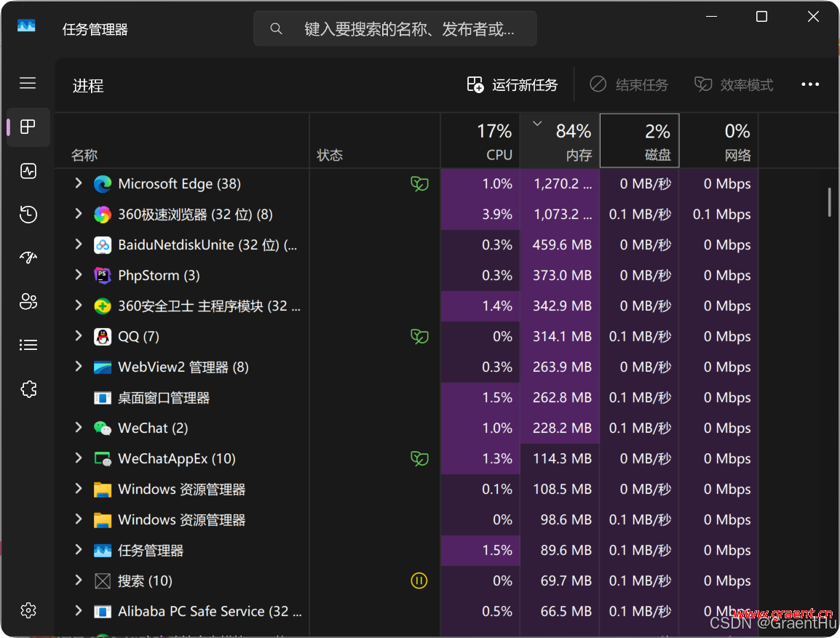840x638 pixels.
Task: Open the Performance sidebar tab icon
Action: tap(28, 171)
